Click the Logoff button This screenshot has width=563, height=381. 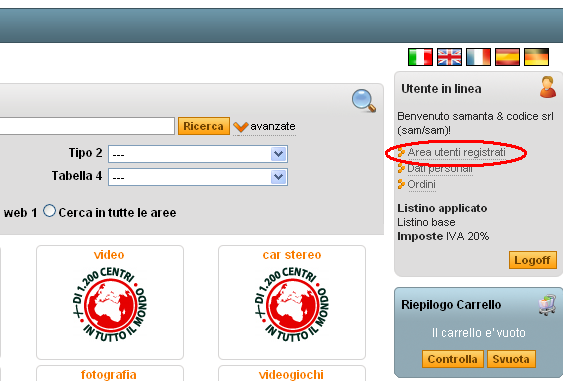532,260
